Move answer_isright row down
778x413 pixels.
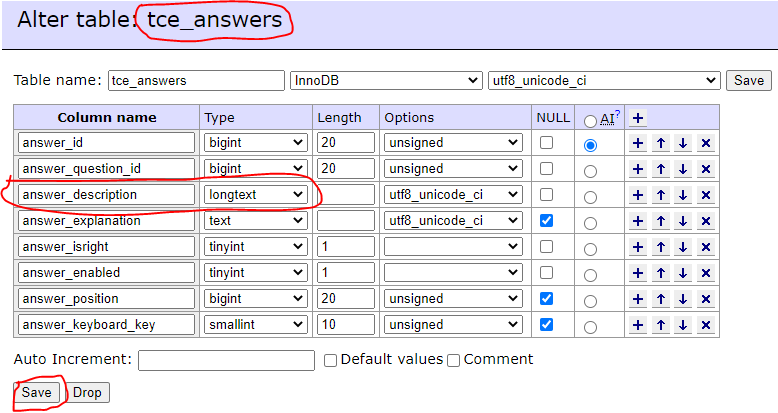tap(683, 247)
